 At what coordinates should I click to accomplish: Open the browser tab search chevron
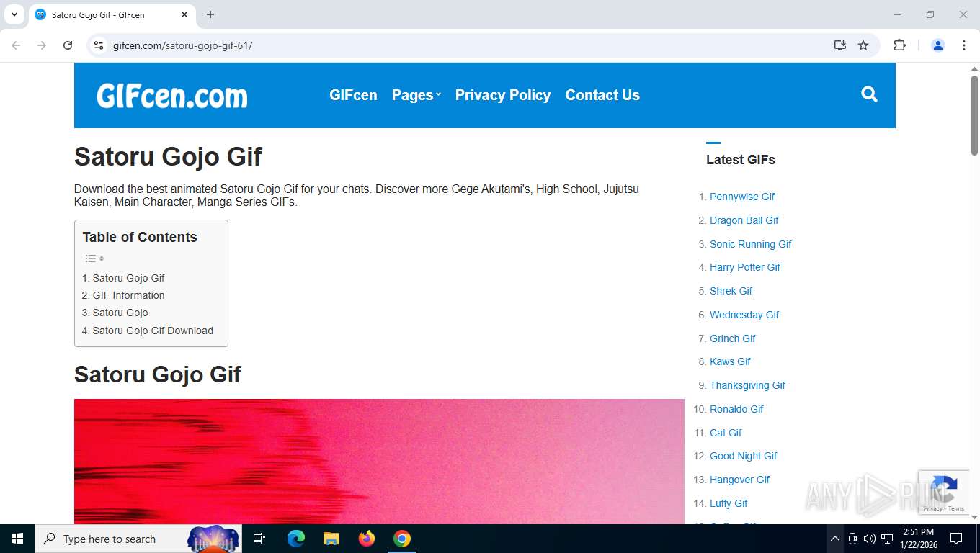click(x=14, y=14)
